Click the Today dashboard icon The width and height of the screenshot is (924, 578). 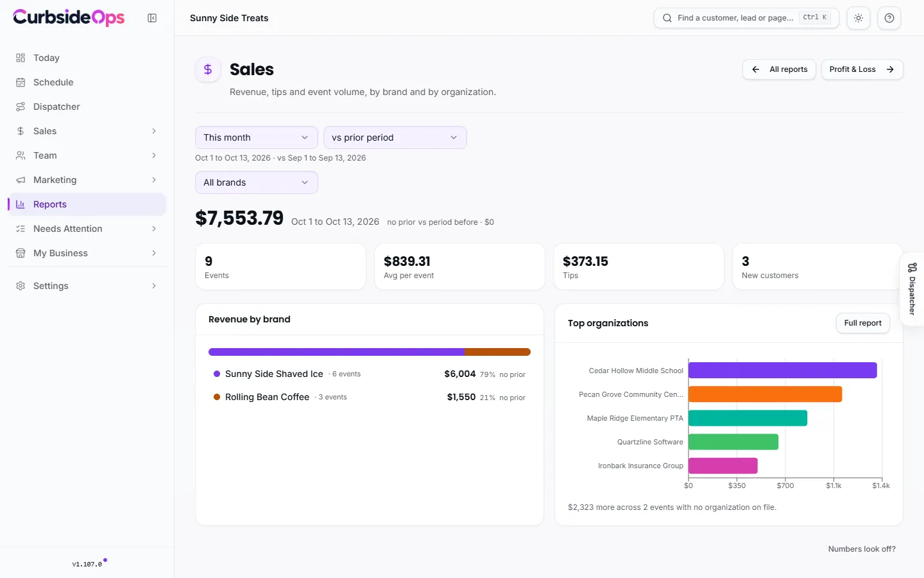point(21,58)
